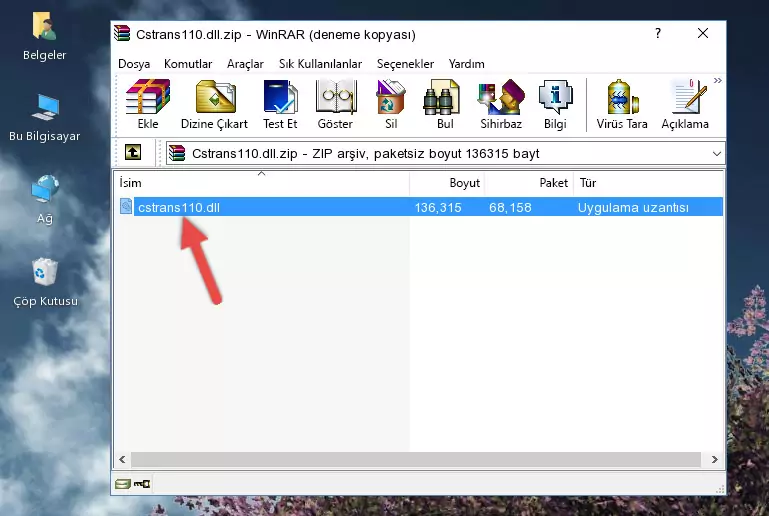Open the Dosya menu
Image resolution: width=769 pixels, height=516 pixels.
134,64
